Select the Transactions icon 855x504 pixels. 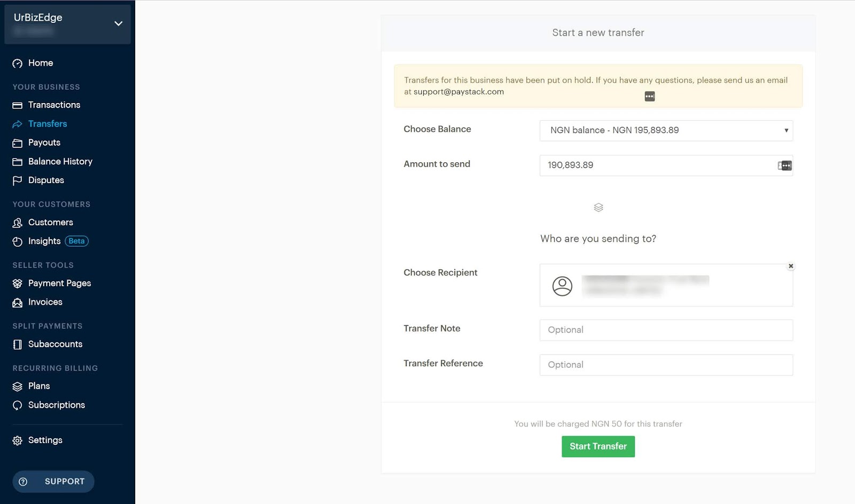coord(17,105)
